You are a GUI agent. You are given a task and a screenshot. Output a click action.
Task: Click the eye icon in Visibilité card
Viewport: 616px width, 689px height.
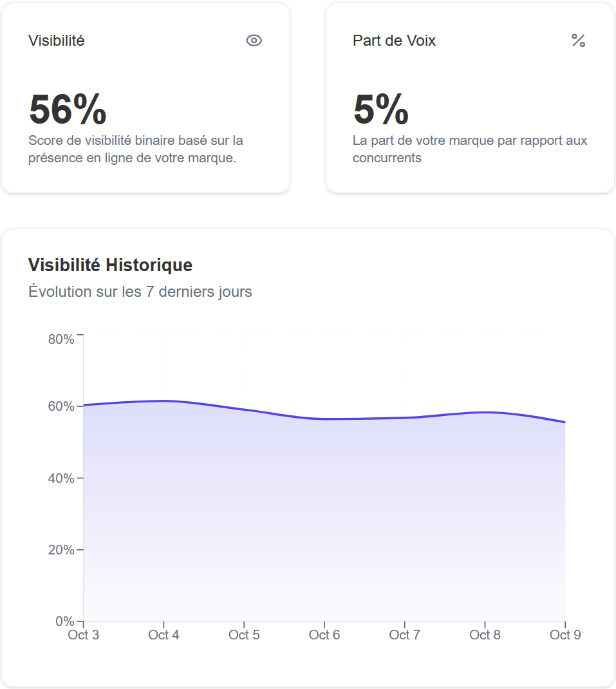click(254, 41)
